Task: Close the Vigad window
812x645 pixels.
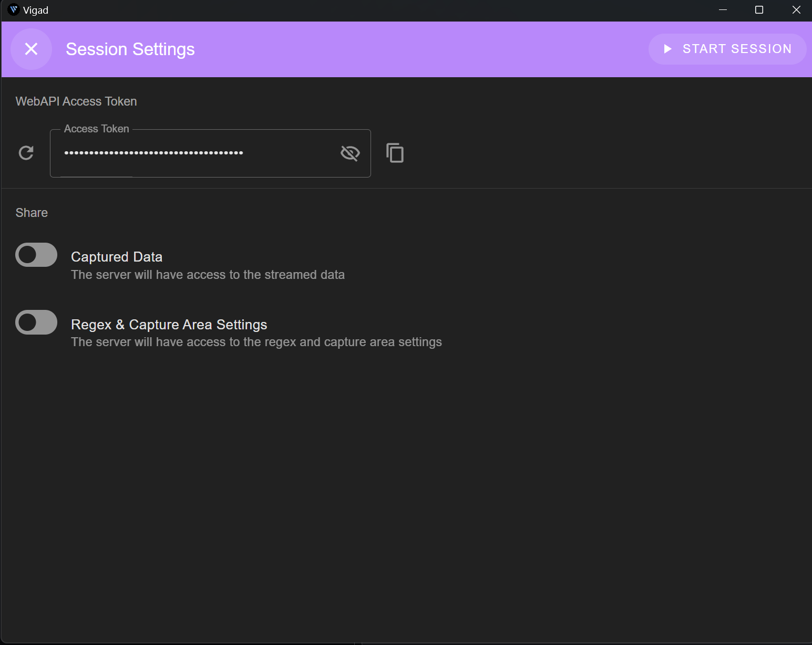Action: [796, 10]
